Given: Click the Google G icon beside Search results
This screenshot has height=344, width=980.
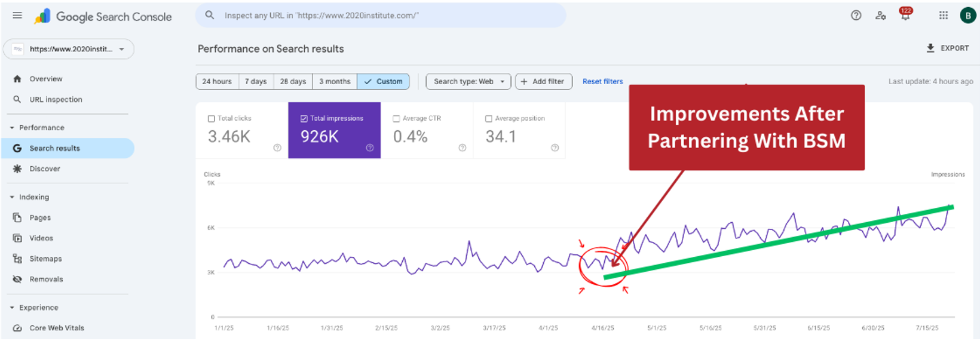Looking at the screenshot, I should pyautogui.click(x=17, y=148).
